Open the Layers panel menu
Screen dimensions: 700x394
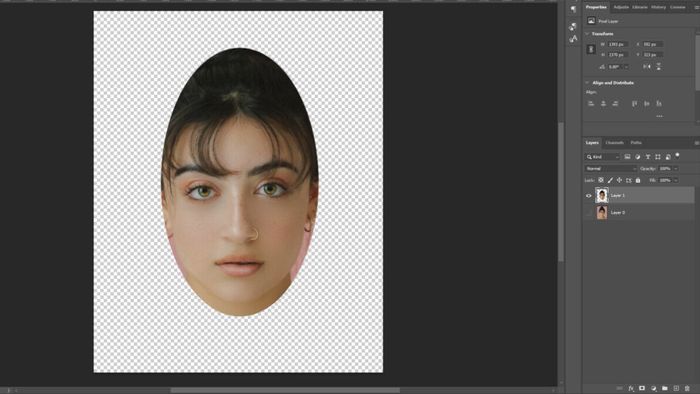[x=697, y=143]
